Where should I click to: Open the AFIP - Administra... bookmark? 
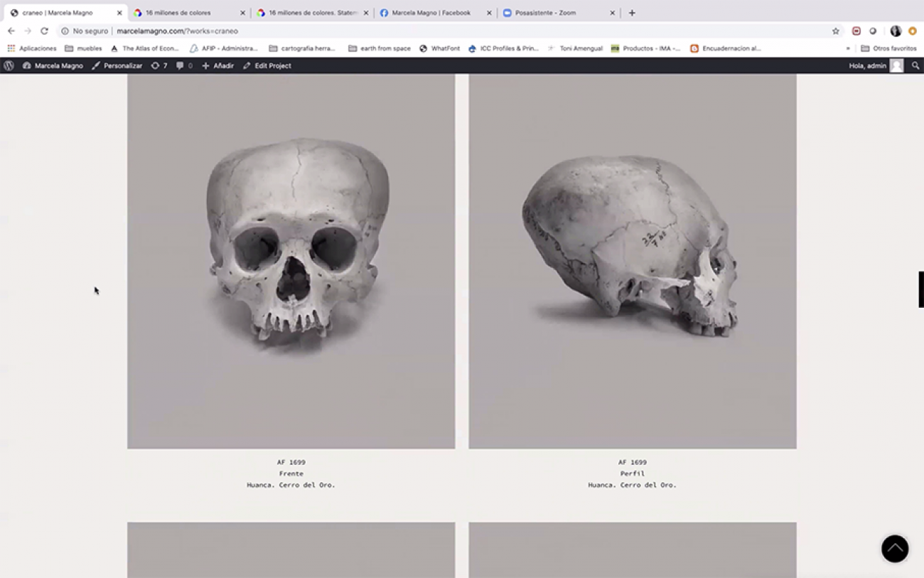tap(224, 48)
